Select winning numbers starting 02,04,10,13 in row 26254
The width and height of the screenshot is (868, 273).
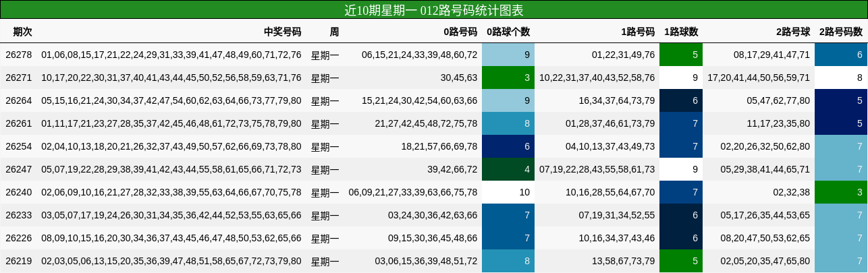coord(171,146)
